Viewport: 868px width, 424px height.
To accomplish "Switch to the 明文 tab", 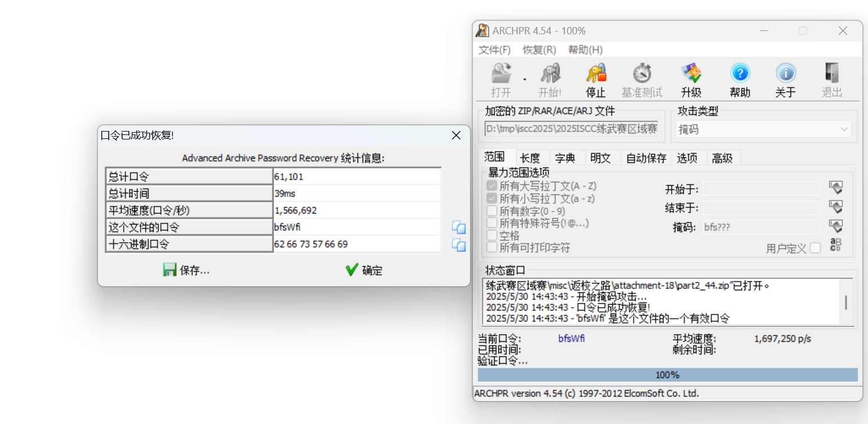I will pyautogui.click(x=601, y=158).
